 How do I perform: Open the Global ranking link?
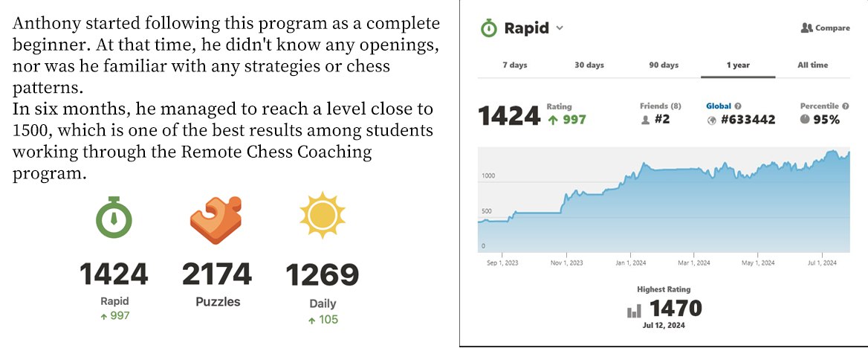pyautogui.click(x=719, y=106)
